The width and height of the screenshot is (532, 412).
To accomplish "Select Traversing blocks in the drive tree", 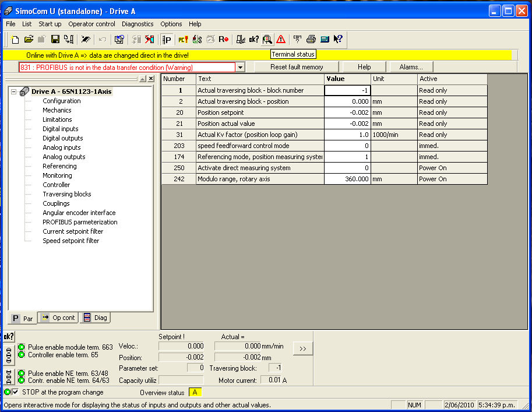I will (67, 194).
